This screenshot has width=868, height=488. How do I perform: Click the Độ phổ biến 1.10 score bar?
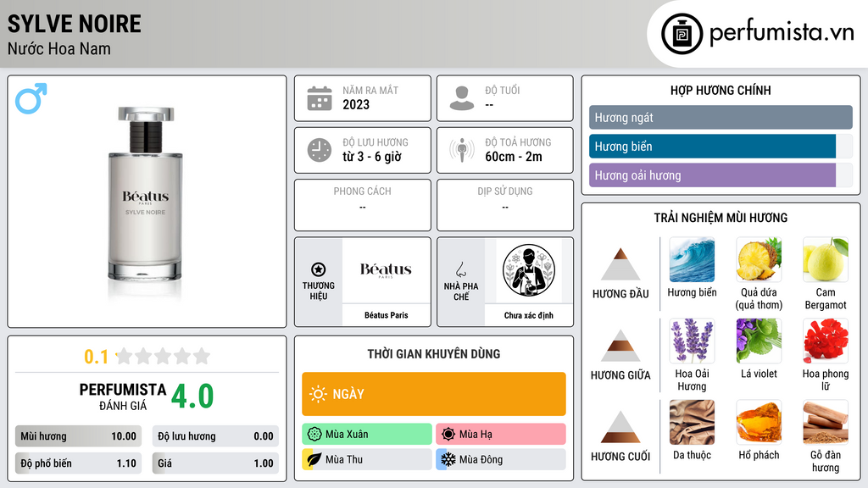click(x=78, y=463)
